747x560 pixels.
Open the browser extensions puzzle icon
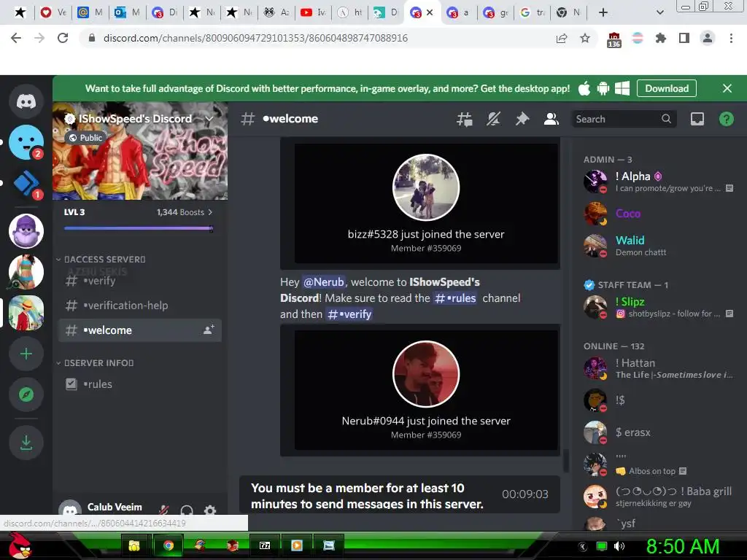click(660, 38)
